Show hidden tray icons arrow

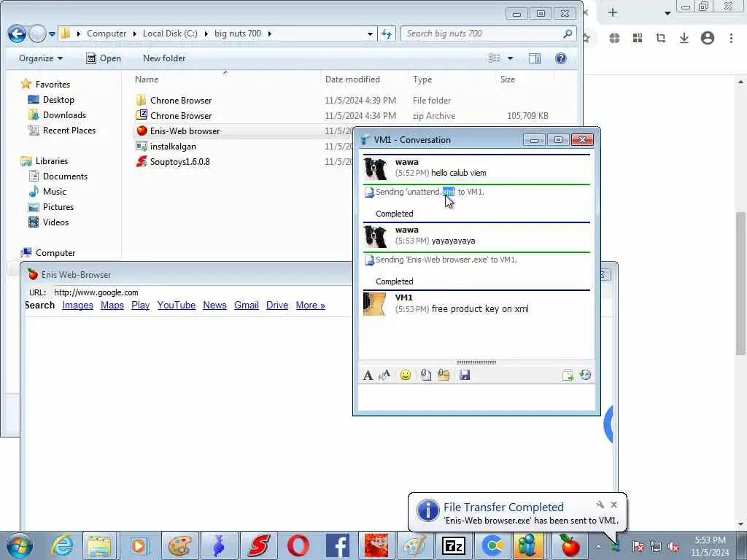598,546
